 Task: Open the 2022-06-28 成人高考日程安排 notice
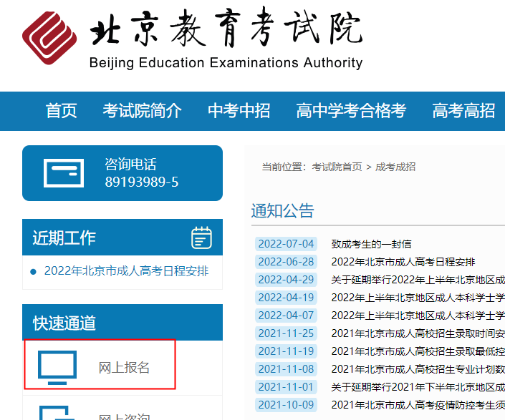403,262
